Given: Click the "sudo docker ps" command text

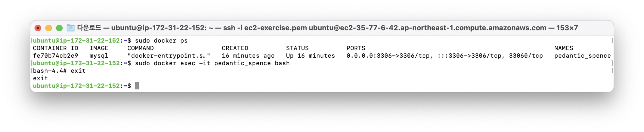Looking at the screenshot, I should pos(161,41).
